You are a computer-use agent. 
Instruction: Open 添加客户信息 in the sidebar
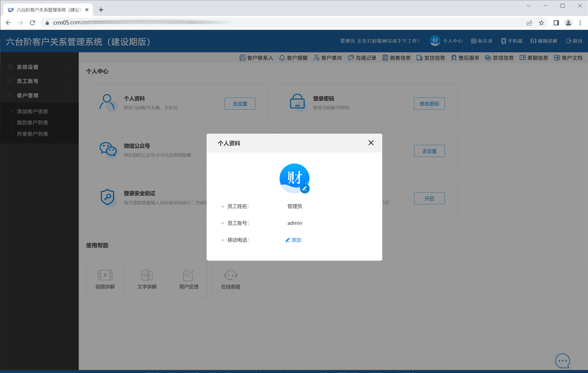tap(32, 112)
